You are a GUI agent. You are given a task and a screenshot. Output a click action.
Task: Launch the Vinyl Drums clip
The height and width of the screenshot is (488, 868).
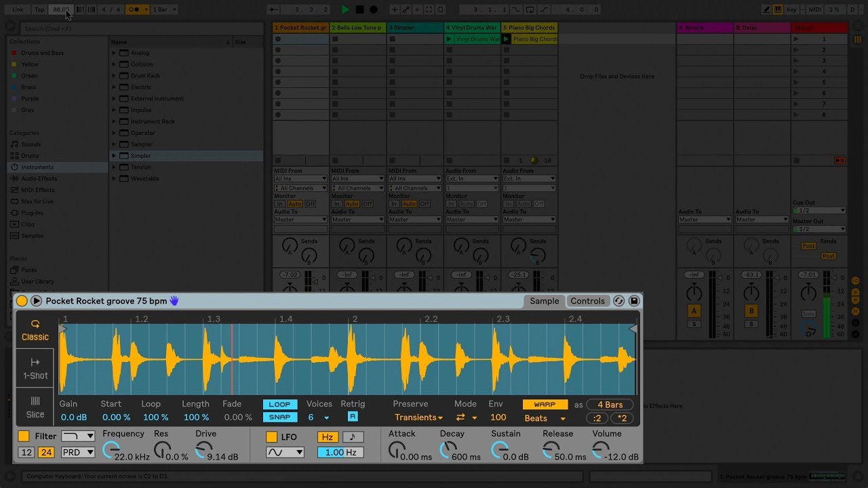[448, 39]
